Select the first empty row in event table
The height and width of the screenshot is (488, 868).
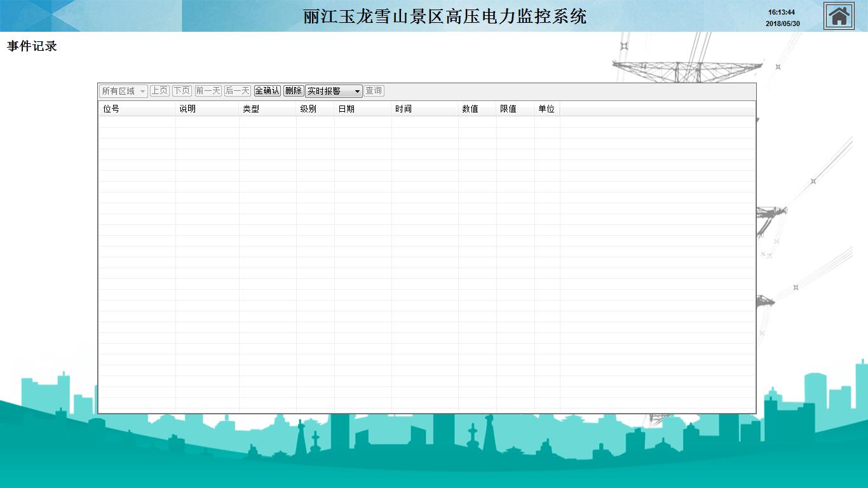pyautogui.click(x=426, y=122)
